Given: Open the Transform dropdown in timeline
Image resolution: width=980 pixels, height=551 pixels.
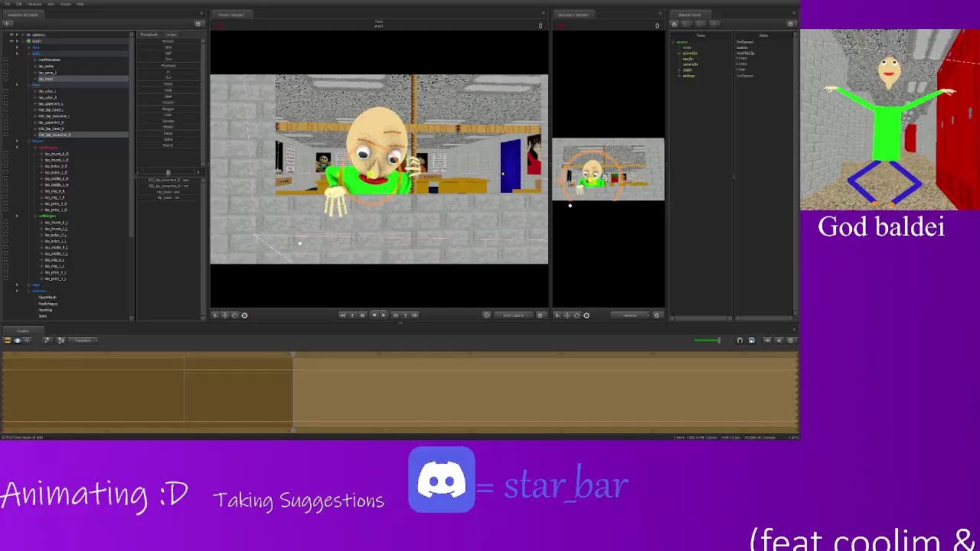Looking at the screenshot, I should (83, 341).
